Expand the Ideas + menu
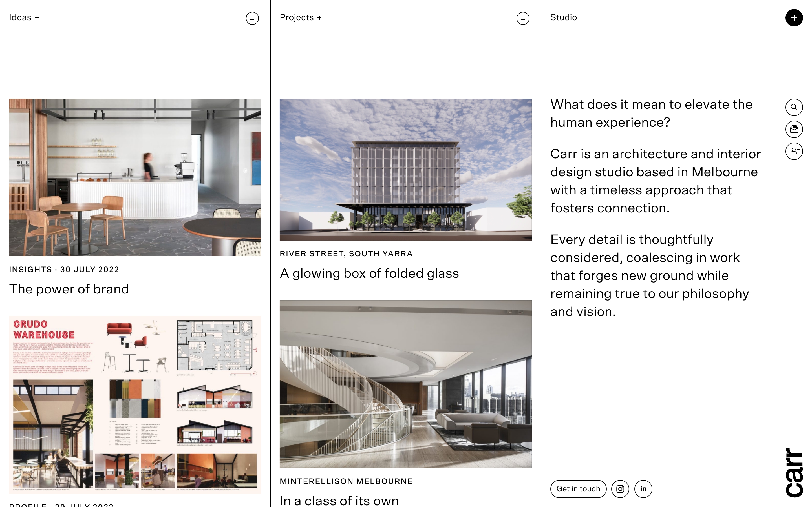 (24, 17)
